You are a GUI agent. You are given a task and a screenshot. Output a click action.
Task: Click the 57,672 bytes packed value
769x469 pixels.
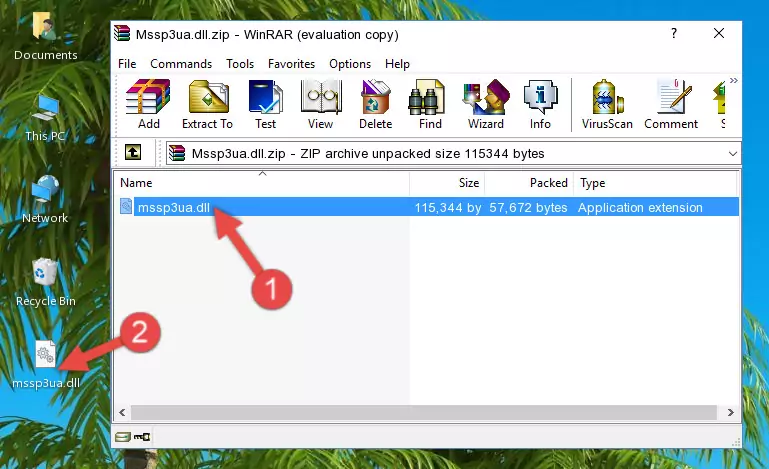point(528,208)
